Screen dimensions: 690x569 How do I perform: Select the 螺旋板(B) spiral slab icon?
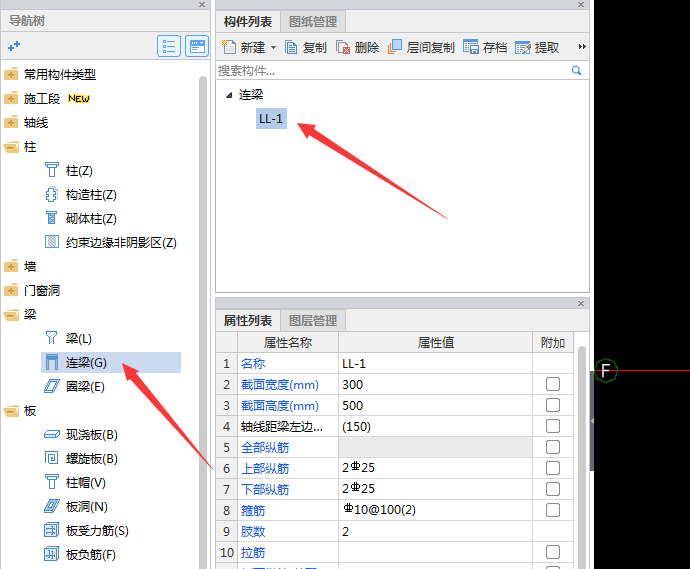click(51, 458)
